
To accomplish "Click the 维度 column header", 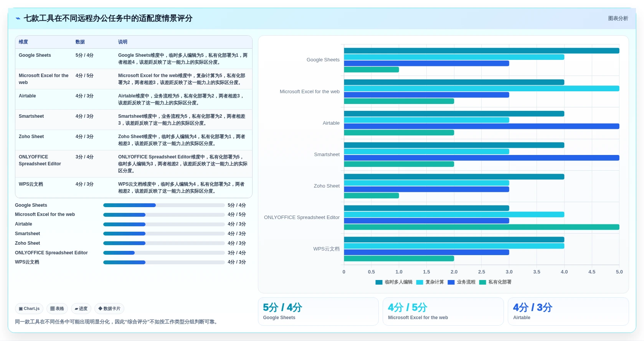I will [23, 42].
